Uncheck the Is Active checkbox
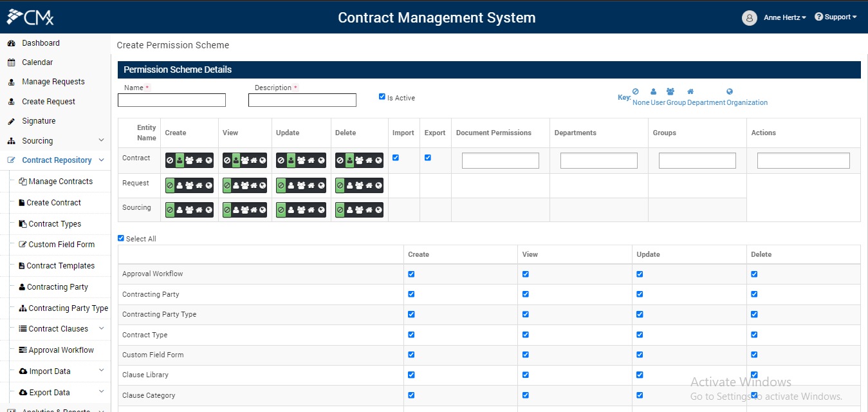Viewport: 868px width, 412px height. (382, 97)
